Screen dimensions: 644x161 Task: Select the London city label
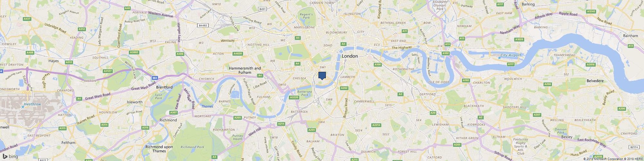(350, 56)
